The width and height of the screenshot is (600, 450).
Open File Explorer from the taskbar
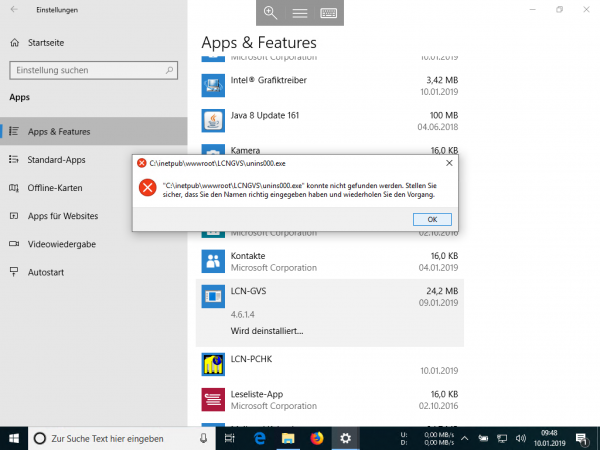point(288,438)
